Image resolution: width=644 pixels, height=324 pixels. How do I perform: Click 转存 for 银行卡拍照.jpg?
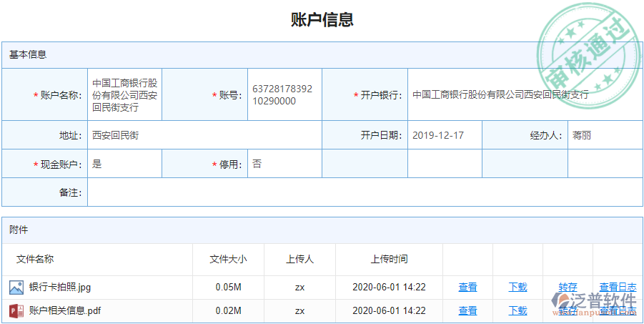pyautogui.click(x=568, y=287)
